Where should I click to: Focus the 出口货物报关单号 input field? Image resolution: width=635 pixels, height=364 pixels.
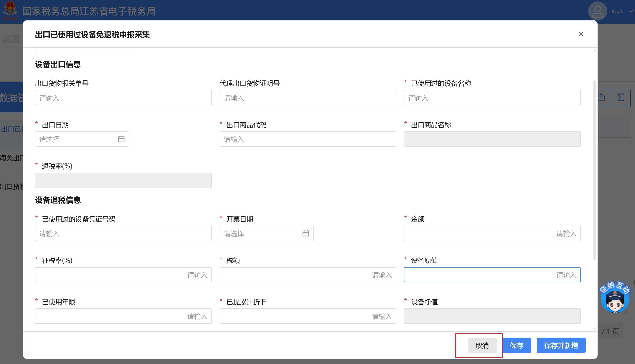click(123, 98)
